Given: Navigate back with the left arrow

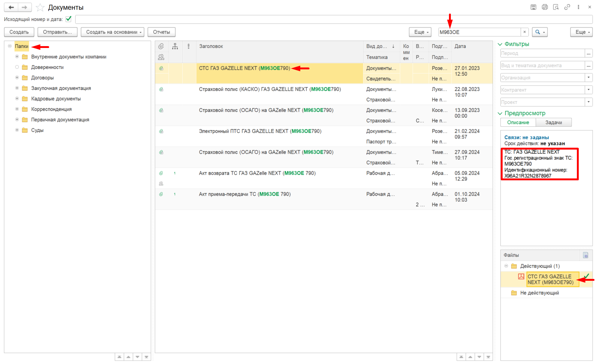Looking at the screenshot, I should 11,7.
